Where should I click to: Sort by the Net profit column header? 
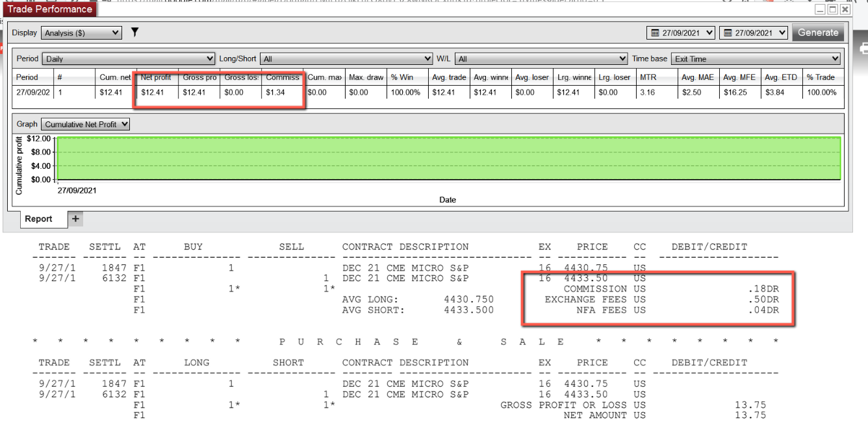pyautogui.click(x=157, y=77)
